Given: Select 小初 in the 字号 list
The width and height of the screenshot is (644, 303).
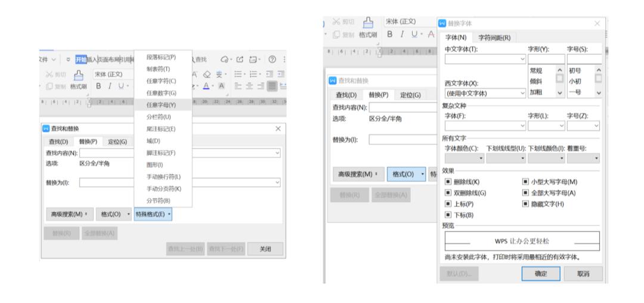Looking at the screenshot, I should point(575,81).
